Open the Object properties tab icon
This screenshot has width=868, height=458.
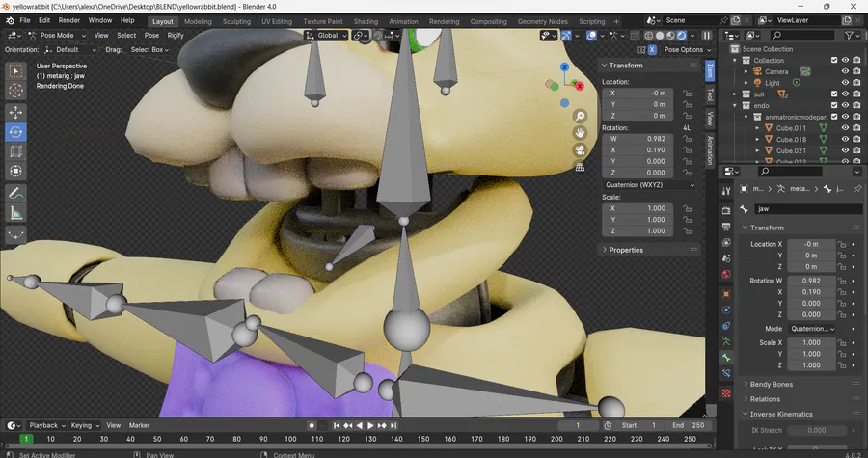point(726,294)
